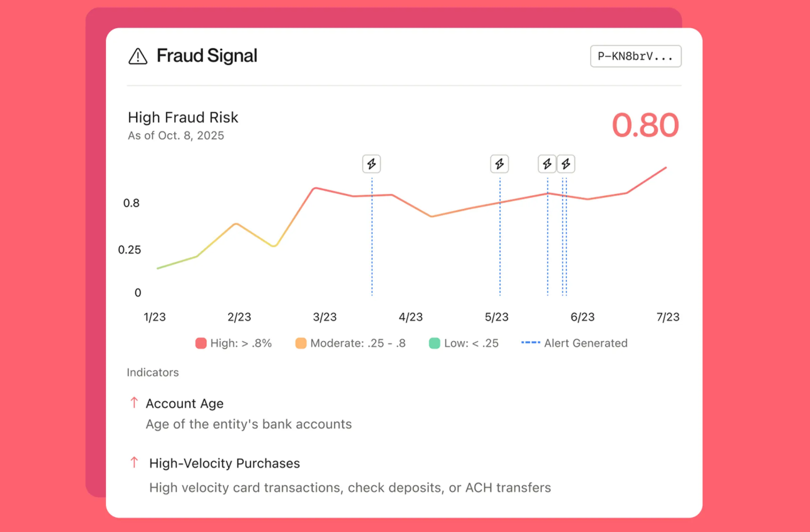Screen dimensions: 810x532
Task: Open the Account Age indicator
Action: pyautogui.click(x=184, y=404)
